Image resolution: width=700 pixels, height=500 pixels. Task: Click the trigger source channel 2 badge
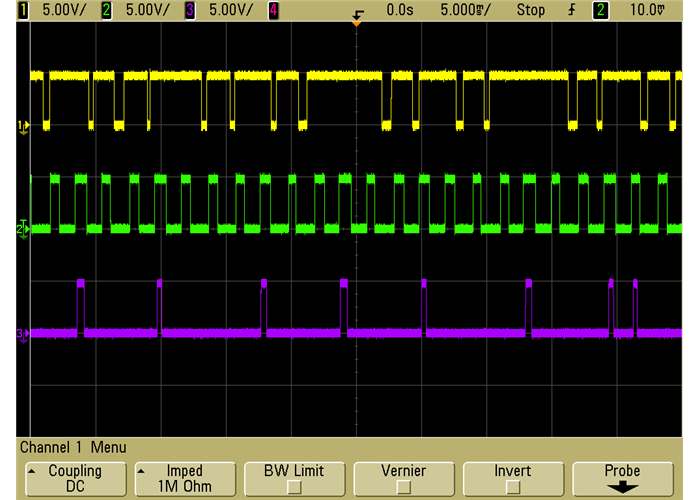(600, 10)
